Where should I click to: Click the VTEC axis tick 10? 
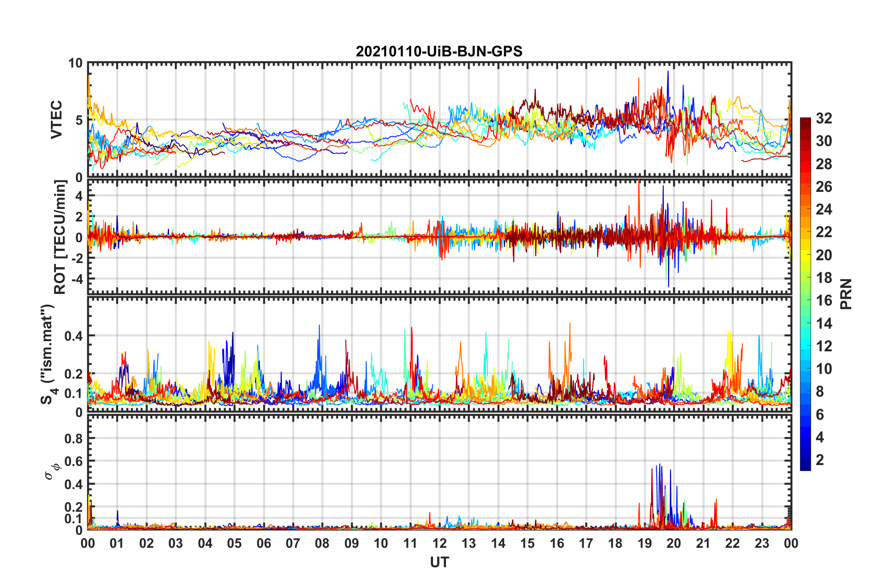point(75,63)
